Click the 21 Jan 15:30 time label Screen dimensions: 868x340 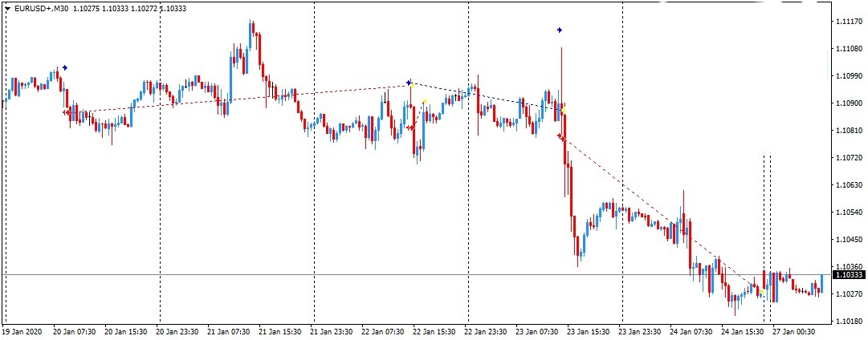[280, 332]
